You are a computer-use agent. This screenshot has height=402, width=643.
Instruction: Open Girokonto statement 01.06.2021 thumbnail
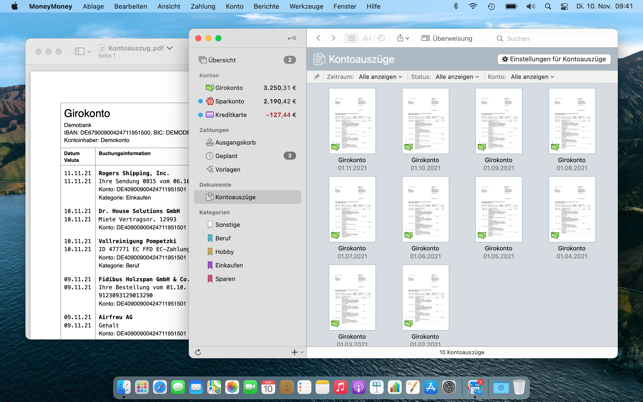(425, 209)
